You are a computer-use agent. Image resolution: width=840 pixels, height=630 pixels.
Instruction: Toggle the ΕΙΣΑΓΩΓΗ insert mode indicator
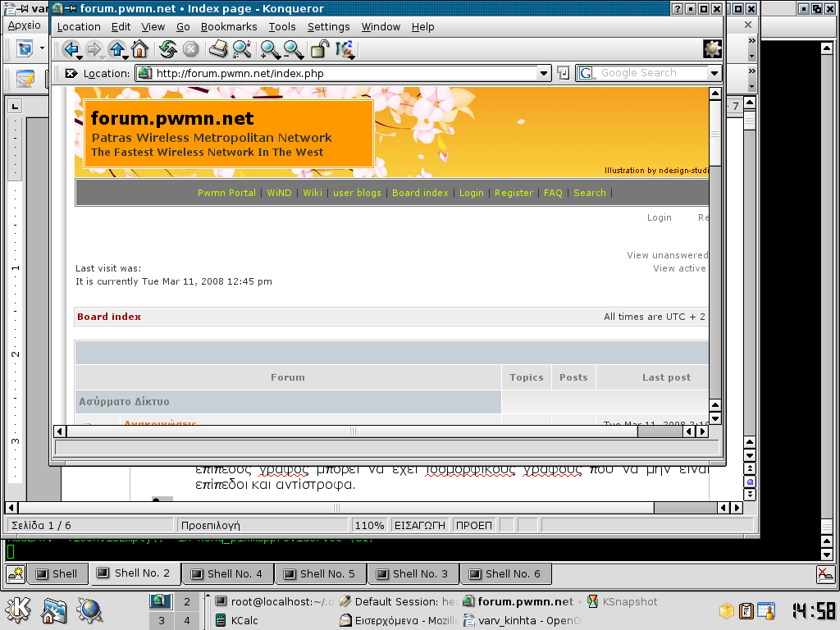point(420,525)
